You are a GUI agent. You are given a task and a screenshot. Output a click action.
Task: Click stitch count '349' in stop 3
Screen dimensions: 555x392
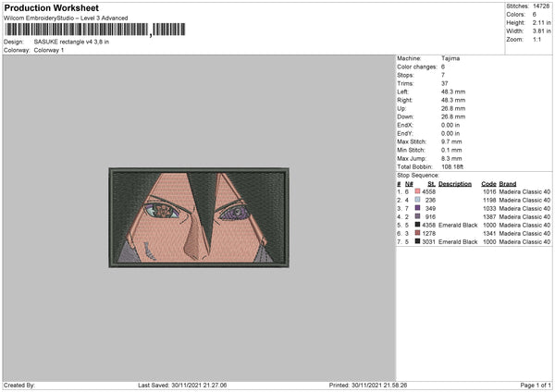430,208
